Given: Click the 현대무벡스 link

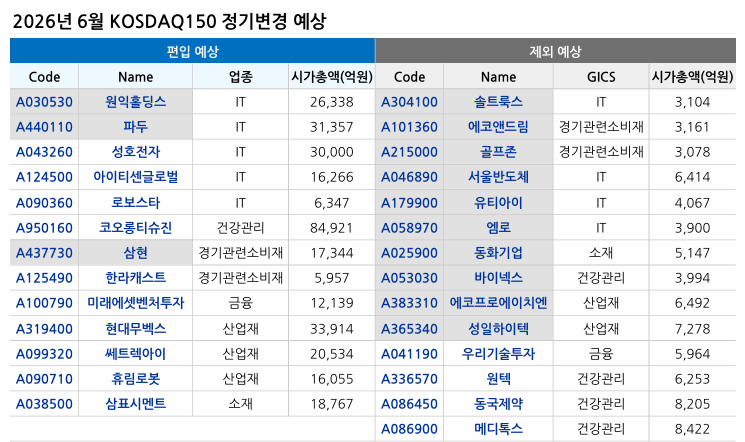Looking at the screenshot, I should [135, 328].
